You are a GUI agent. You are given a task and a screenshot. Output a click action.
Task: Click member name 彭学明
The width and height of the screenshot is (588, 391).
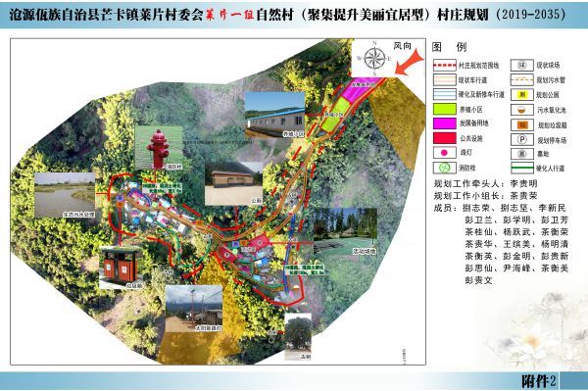click(x=517, y=220)
